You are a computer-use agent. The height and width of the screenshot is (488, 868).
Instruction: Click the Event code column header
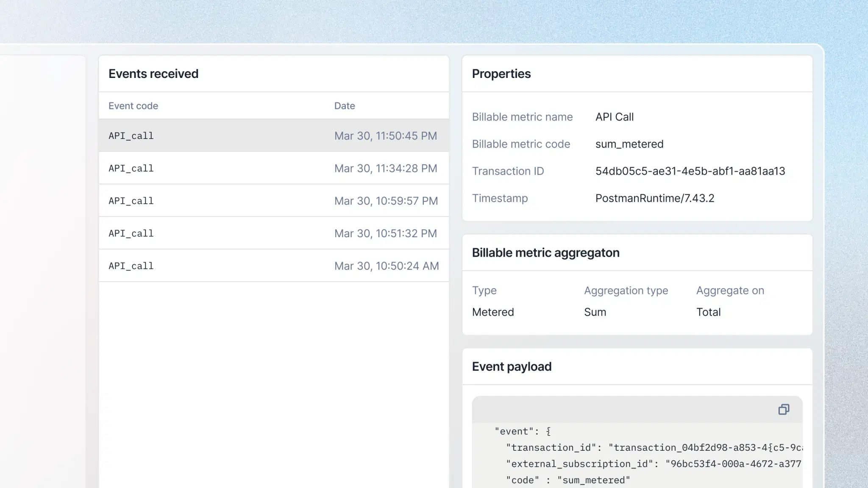click(x=133, y=105)
